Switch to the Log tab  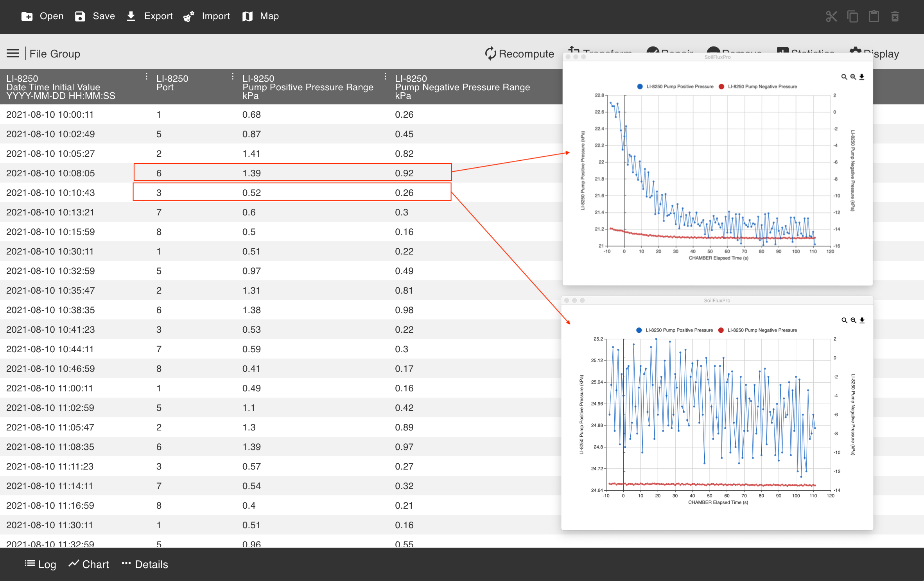click(x=41, y=564)
